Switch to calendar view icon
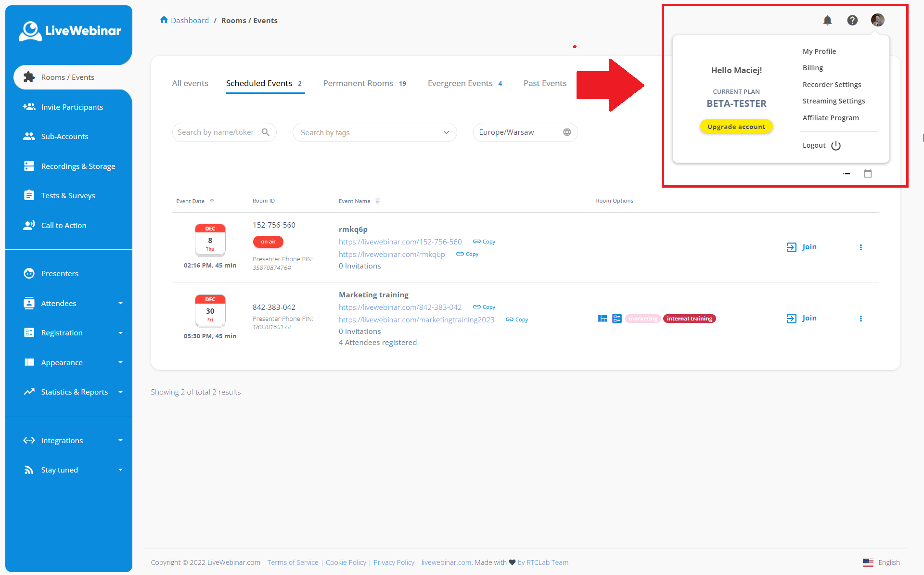Screen dimensions: 924x575 pos(868,174)
